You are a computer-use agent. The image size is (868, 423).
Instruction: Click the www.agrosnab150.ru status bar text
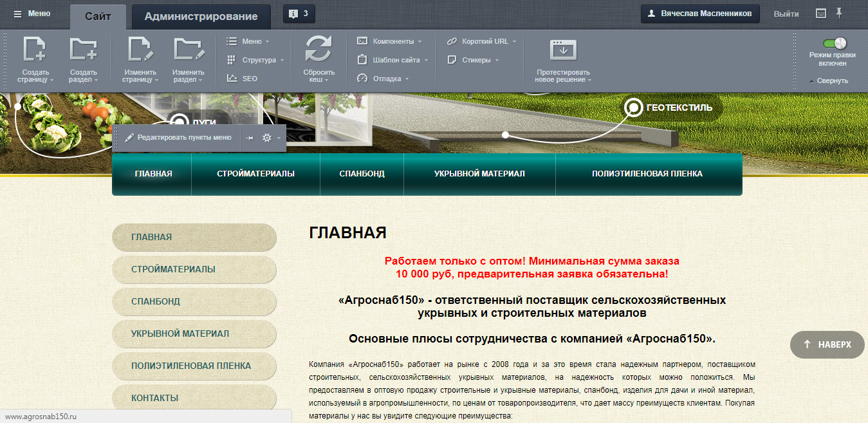tap(41, 417)
